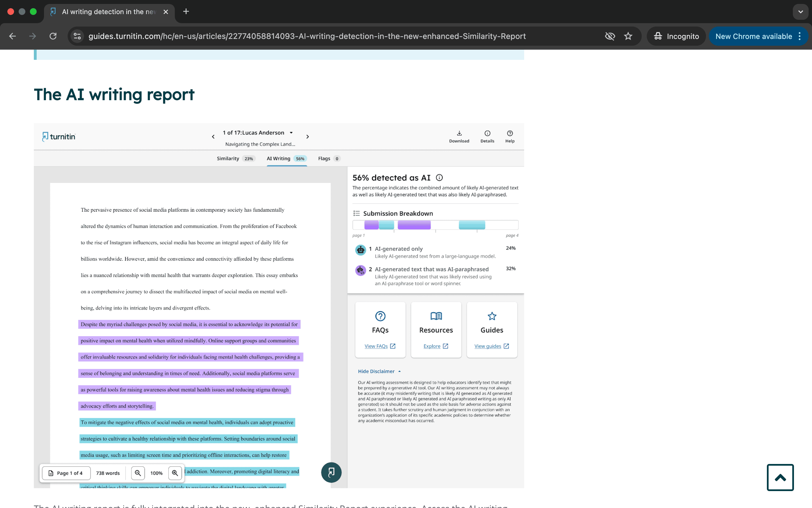
Task: Click the scroll-to-top arrow button
Action: coord(780,478)
